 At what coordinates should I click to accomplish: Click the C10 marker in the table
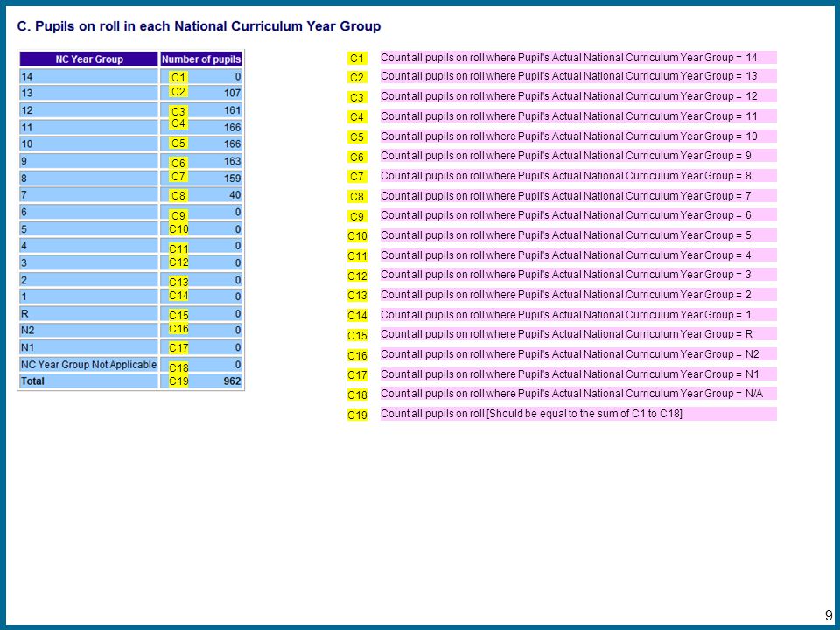click(x=178, y=229)
